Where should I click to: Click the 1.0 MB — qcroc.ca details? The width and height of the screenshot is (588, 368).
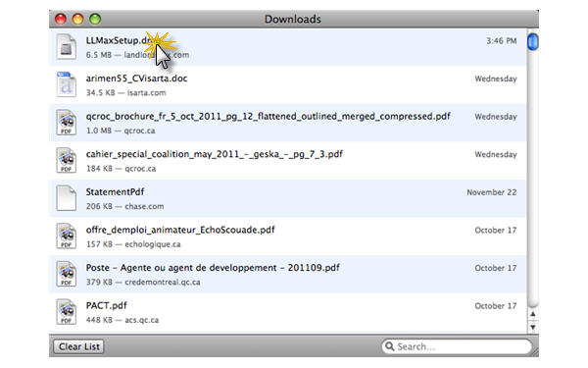(x=121, y=131)
